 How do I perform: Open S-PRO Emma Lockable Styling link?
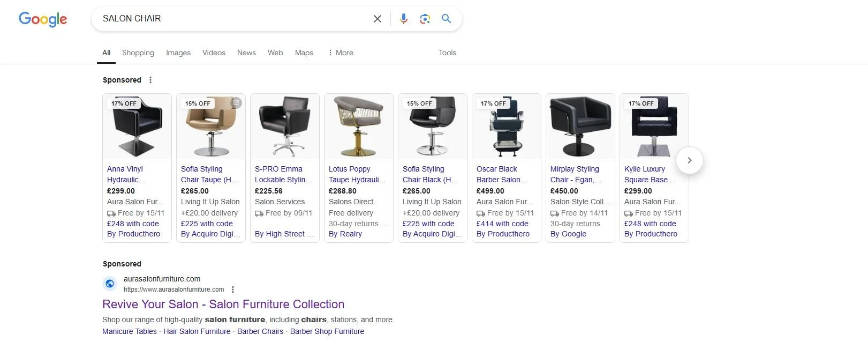pos(284,174)
